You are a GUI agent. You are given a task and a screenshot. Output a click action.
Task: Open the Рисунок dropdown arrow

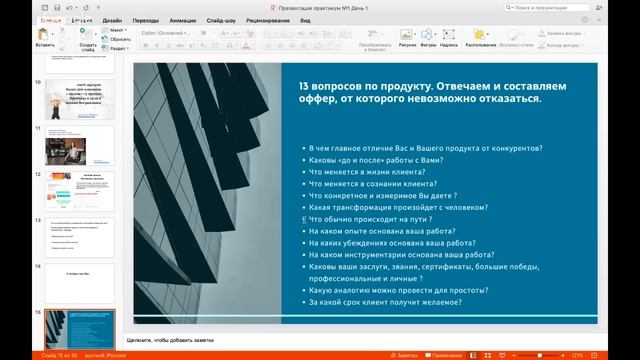(415, 35)
